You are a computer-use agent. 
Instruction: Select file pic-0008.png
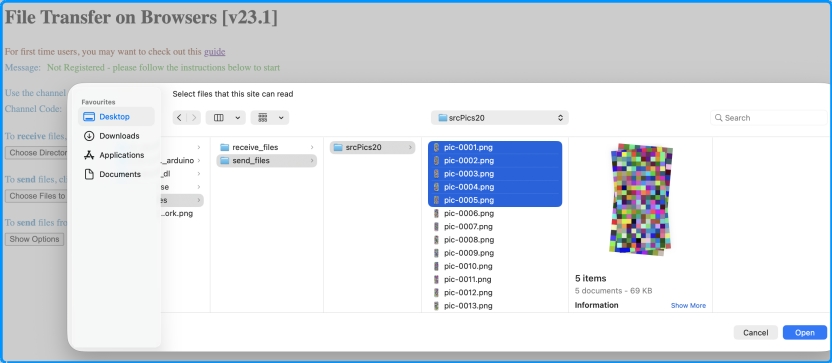point(495,240)
